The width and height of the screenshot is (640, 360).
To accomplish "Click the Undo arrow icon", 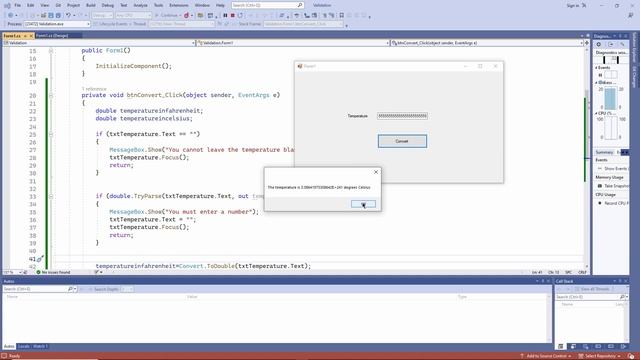I will pos(69,16).
